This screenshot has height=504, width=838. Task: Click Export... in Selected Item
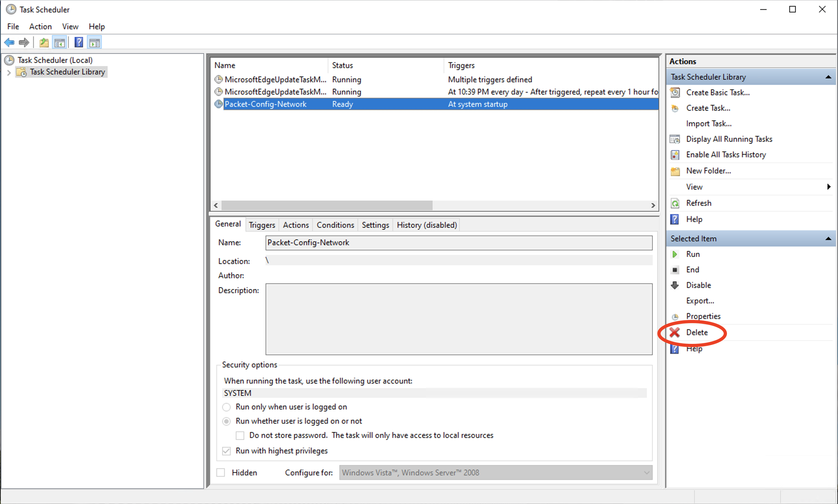click(x=700, y=301)
